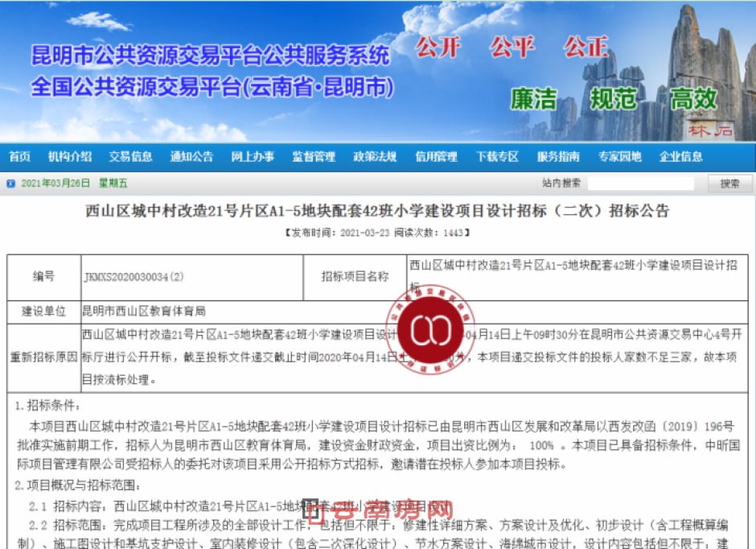Click the 昆明市公共资源交易平台 header title
The image size is (756, 549).
(211, 56)
